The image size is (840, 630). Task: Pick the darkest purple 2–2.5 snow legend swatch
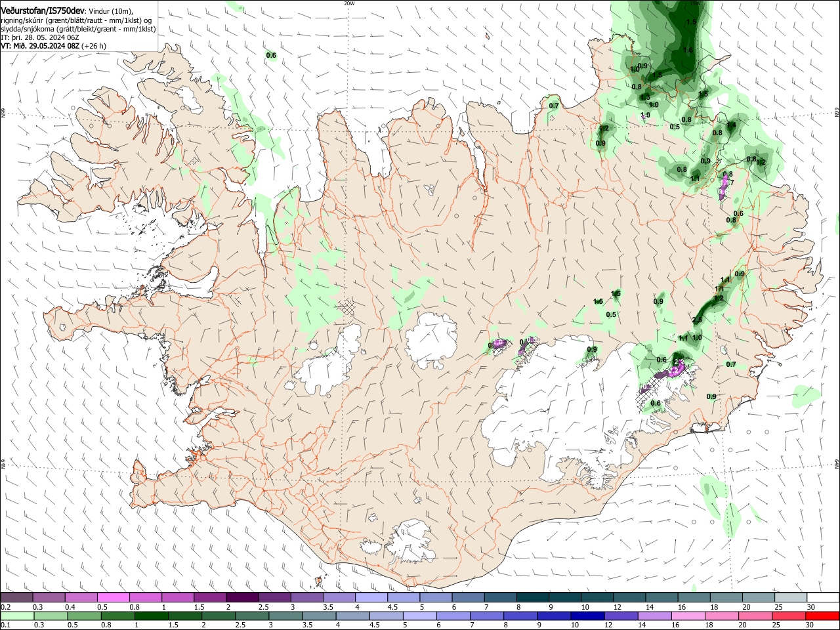[242, 597]
